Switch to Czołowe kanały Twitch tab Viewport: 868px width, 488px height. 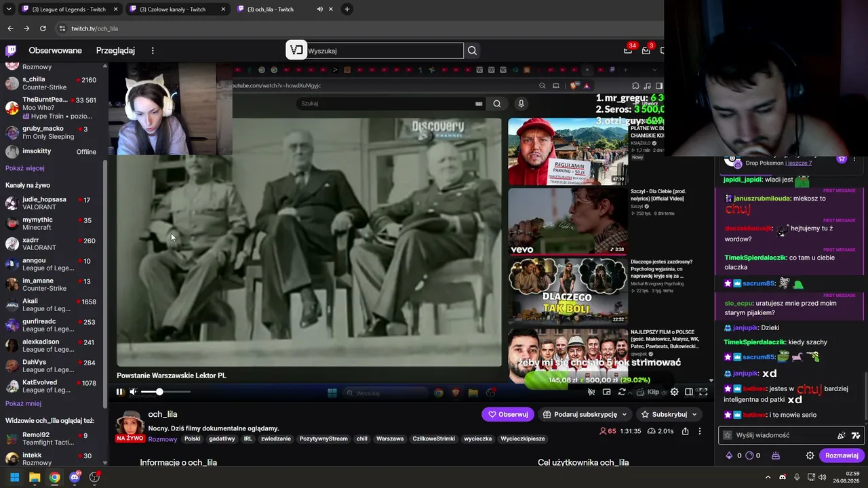click(x=177, y=9)
